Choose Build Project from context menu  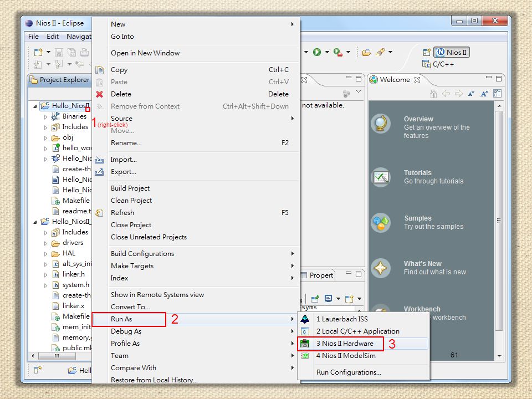(196, 188)
